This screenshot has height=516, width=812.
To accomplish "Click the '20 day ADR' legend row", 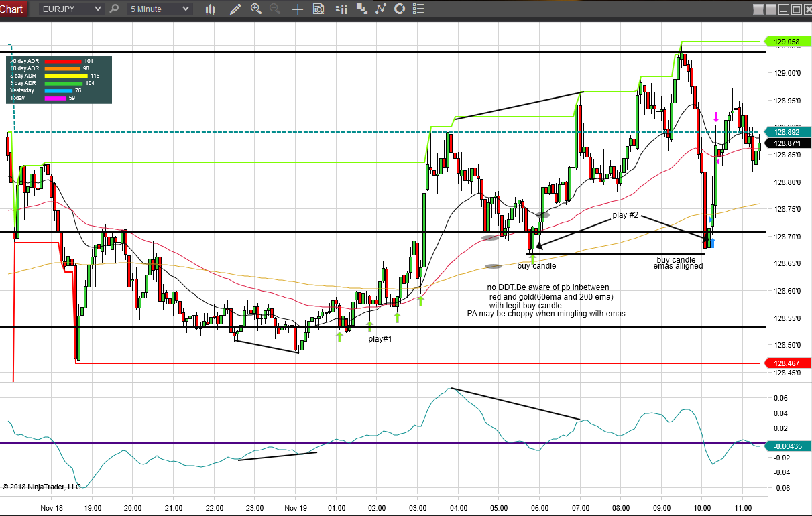I will click(51, 61).
